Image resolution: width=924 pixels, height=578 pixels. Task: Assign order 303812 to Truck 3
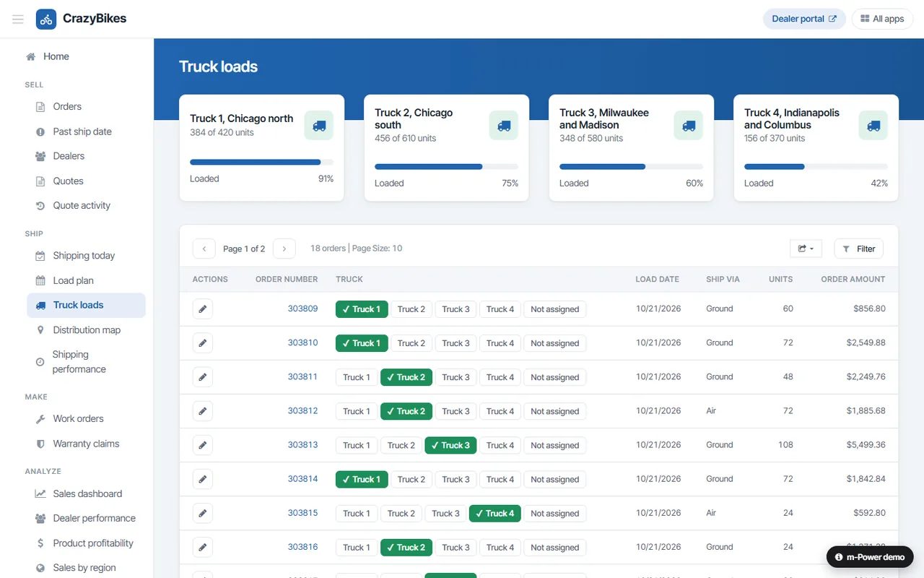click(456, 411)
